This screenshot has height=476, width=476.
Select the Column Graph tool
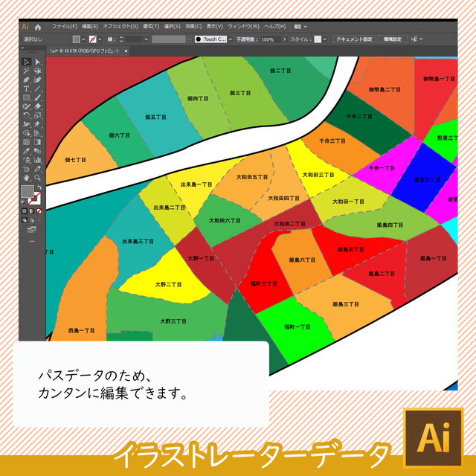click(x=38, y=160)
